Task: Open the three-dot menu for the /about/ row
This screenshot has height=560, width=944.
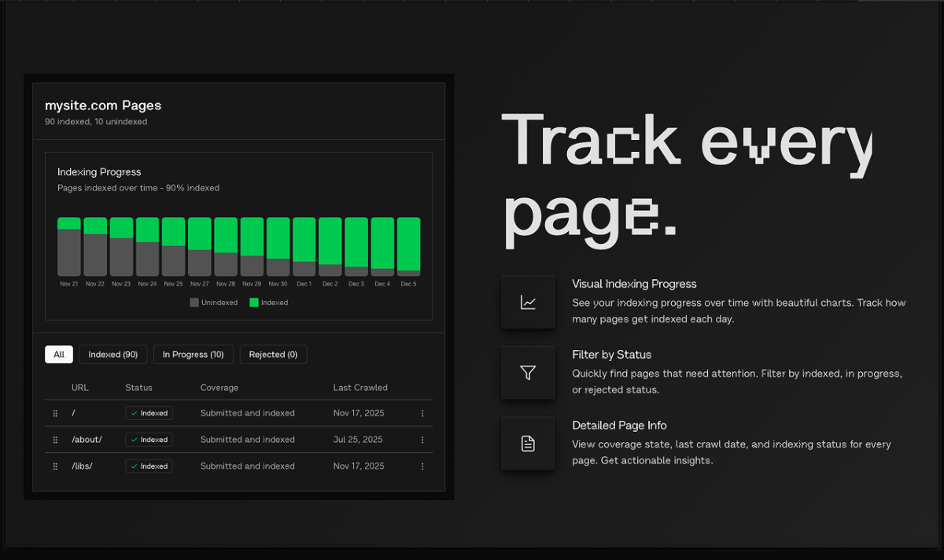Action: point(422,440)
